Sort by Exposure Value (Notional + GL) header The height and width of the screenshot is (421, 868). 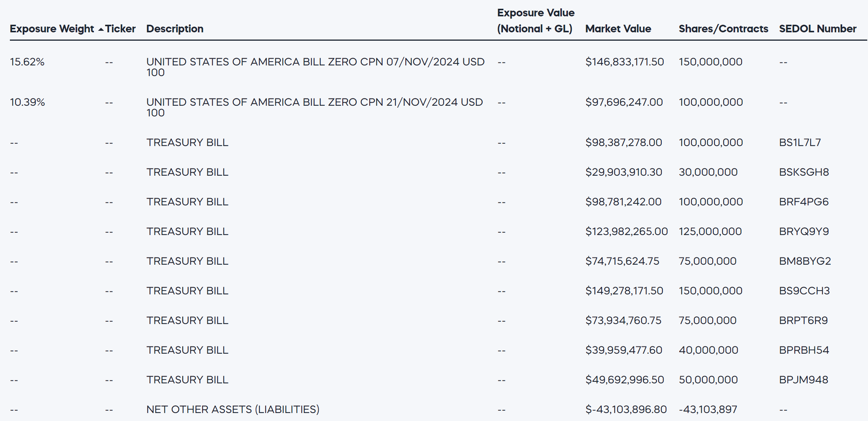[536, 21]
